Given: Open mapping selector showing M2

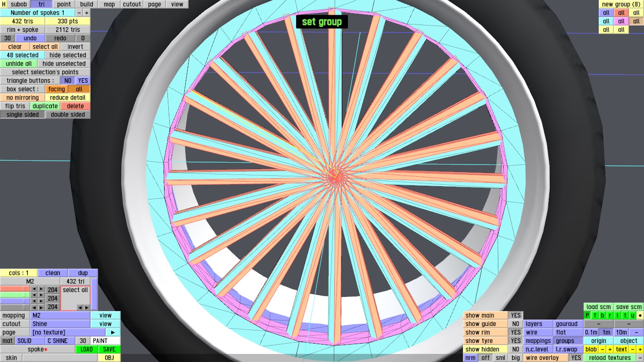Looking at the screenshot, I should point(60,315).
